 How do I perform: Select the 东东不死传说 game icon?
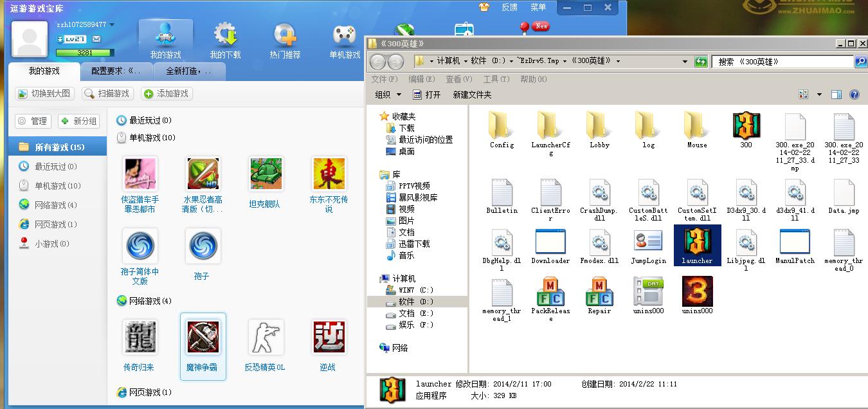[329, 174]
